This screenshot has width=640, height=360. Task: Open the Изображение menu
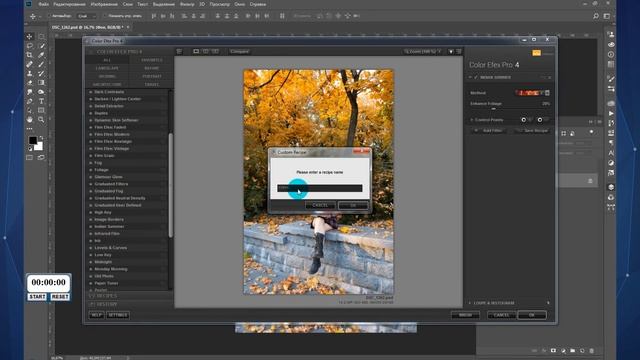(x=104, y=4)
